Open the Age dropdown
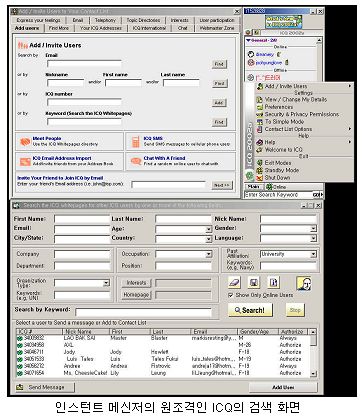The height and width of the screenshot is (420, 362). coord(208,229)
